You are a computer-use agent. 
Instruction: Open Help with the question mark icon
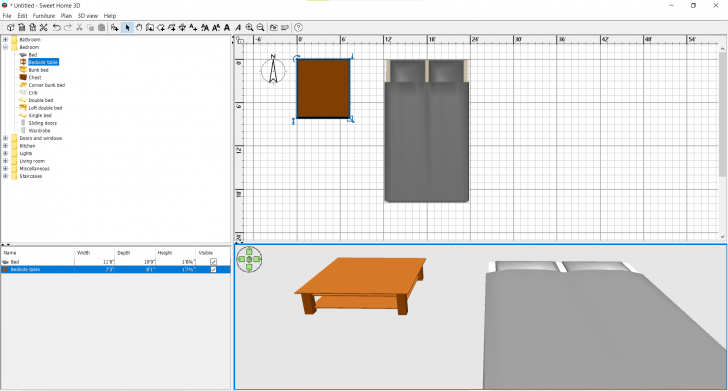pos(299,28)
